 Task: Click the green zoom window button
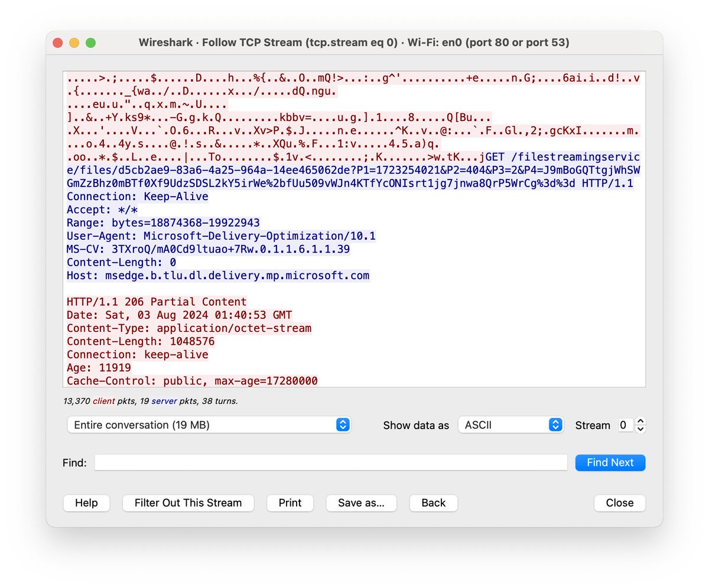(x=91, y=43)
